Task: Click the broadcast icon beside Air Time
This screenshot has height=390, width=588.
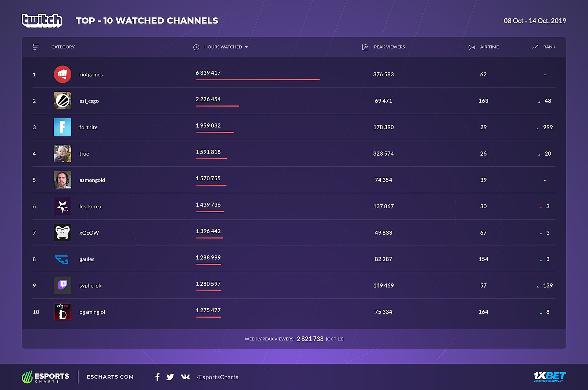Action: [472, 47]
